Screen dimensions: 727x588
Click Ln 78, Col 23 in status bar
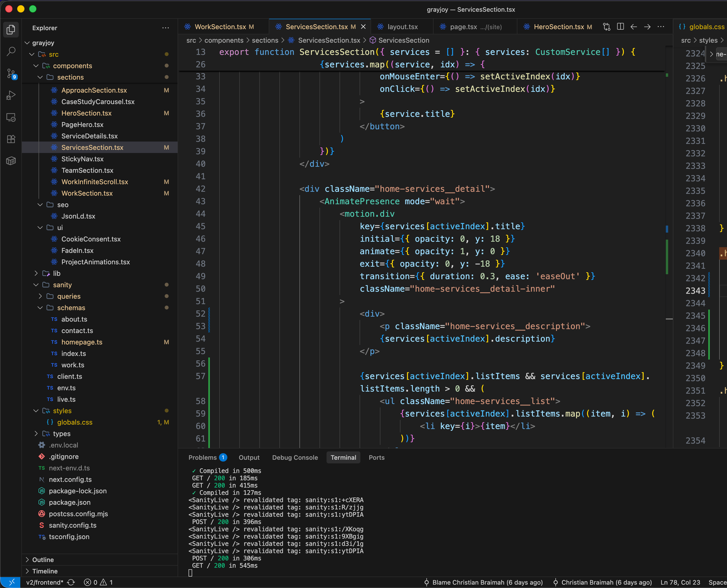coord(680,582)
